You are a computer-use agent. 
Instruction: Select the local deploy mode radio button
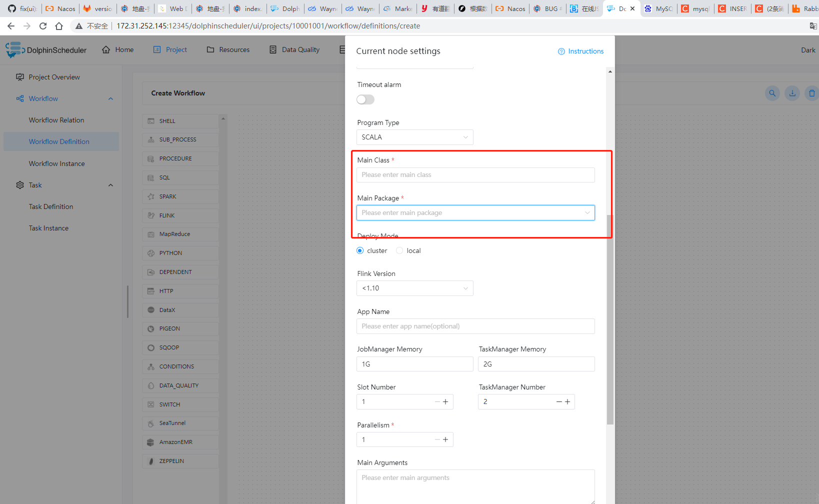[399, 250]
